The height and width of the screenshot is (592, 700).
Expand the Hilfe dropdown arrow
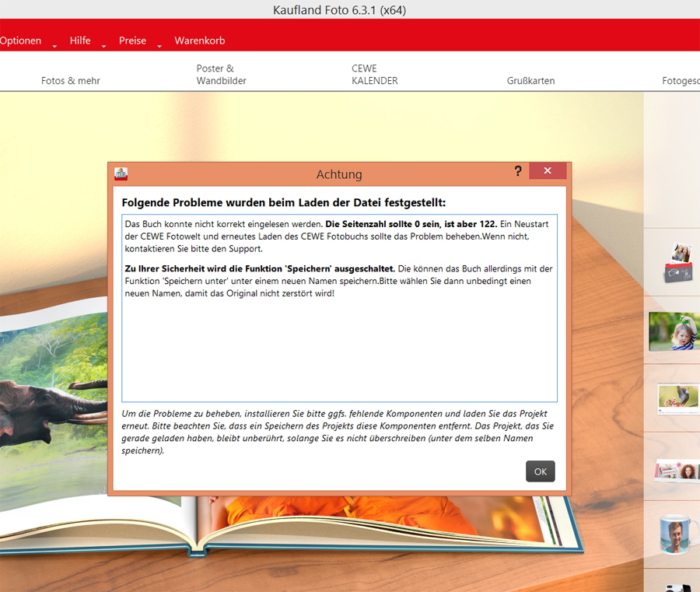(x=104, y=47)
